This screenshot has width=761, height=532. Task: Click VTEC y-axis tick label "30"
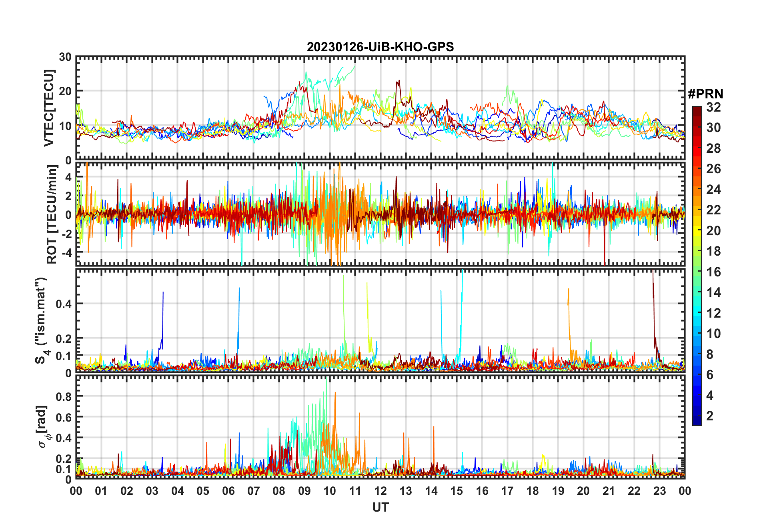pos(65,57)
